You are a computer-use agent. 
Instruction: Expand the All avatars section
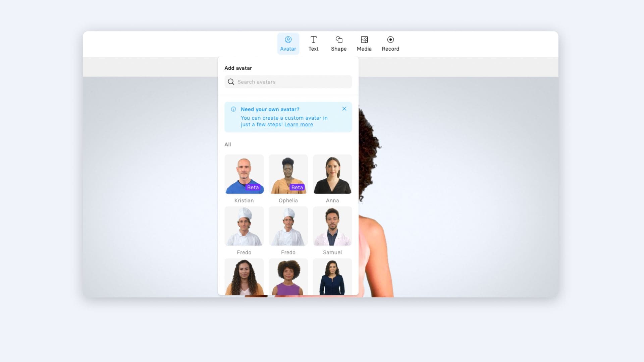pos(228,144)
